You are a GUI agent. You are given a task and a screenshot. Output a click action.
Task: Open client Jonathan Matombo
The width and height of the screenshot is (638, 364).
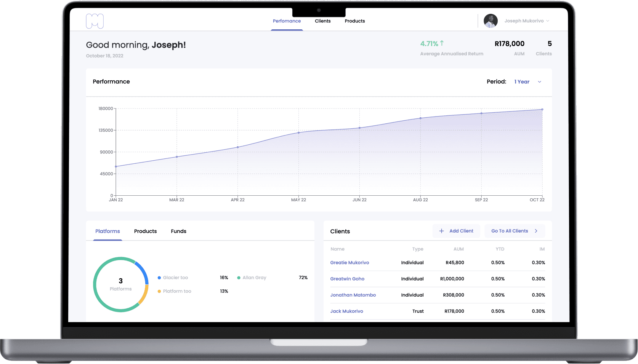(353, 295)
